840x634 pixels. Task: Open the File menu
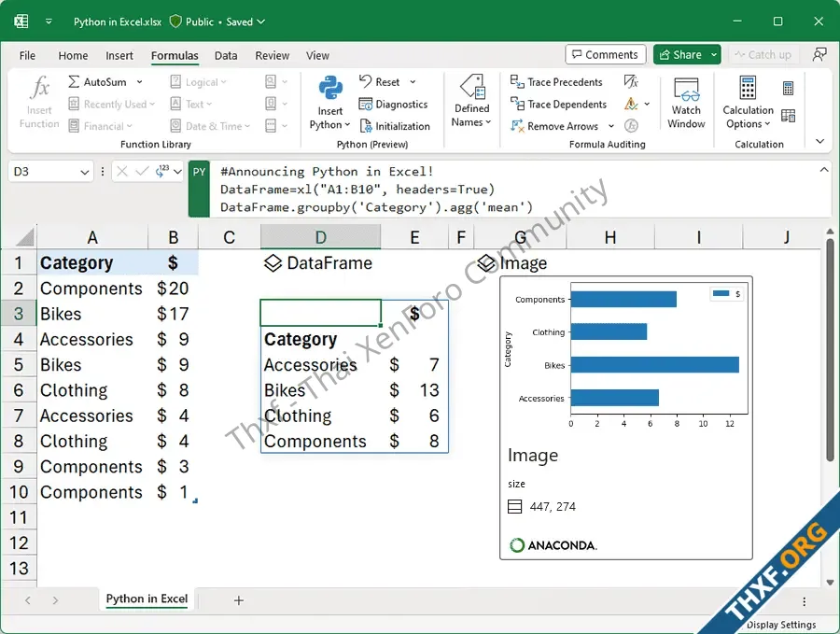click(x=27, y=56)
